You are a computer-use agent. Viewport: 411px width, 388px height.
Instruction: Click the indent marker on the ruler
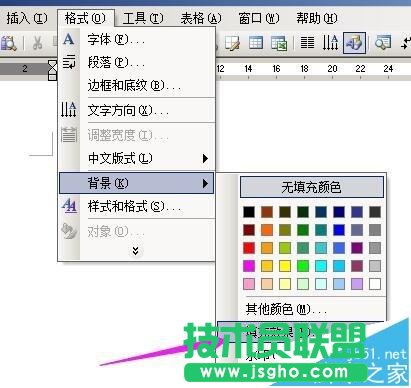pyautogui.click(x=52, y=69)
